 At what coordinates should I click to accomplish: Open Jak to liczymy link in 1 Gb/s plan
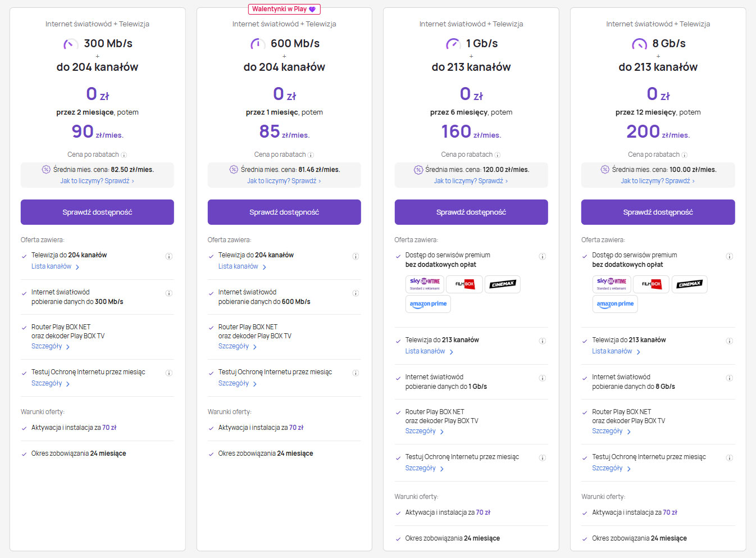tap(471, 181)
